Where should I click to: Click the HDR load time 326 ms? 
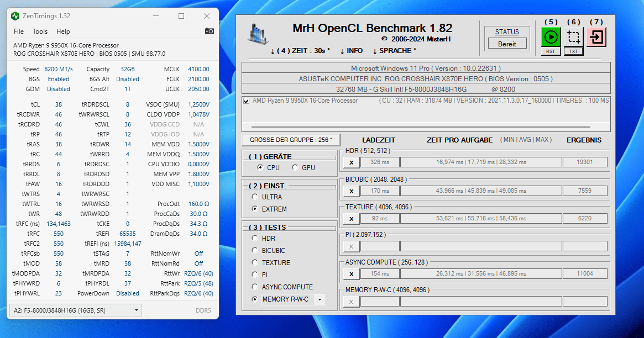point(380,162)
